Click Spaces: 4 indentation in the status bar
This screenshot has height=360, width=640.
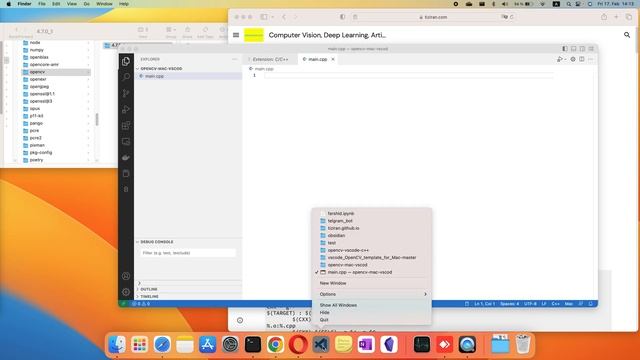pos(509,304)
